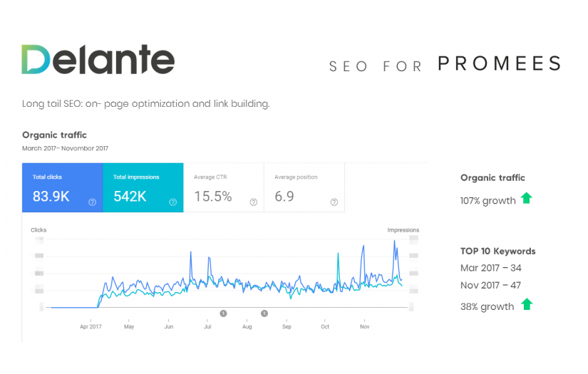The height and width of the screenshot is (374, 588).
Task: Click the 38% growth text
Action: 487,307
